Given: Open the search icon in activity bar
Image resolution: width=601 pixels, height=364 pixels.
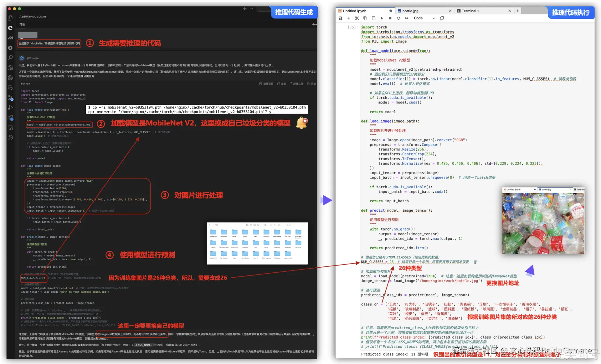Looking at the screenshot, I should [10, 58].
